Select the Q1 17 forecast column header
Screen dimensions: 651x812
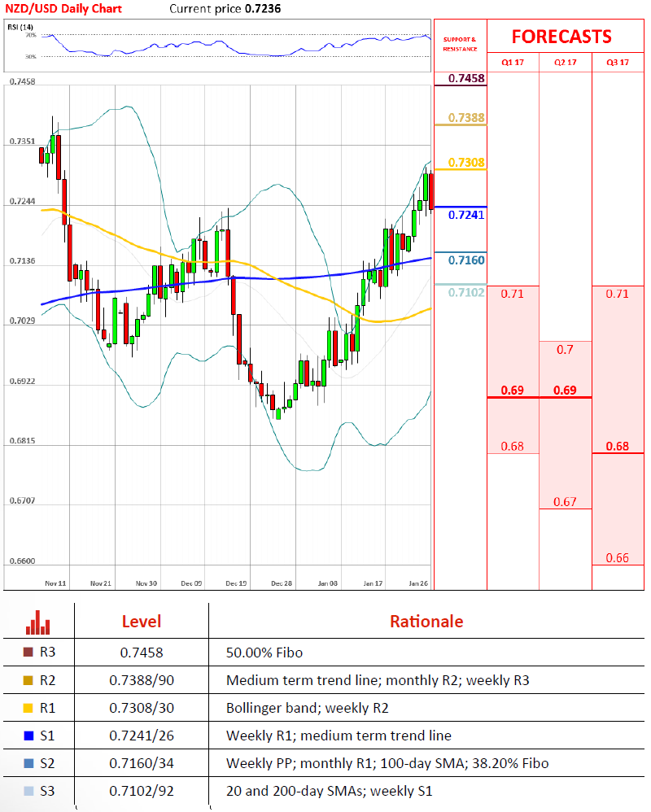513,62
